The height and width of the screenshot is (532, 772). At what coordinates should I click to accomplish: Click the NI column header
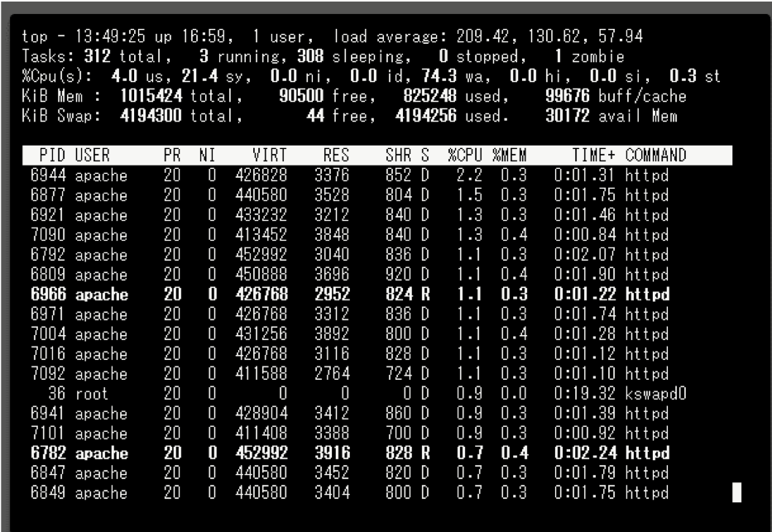tap(208, 156)
